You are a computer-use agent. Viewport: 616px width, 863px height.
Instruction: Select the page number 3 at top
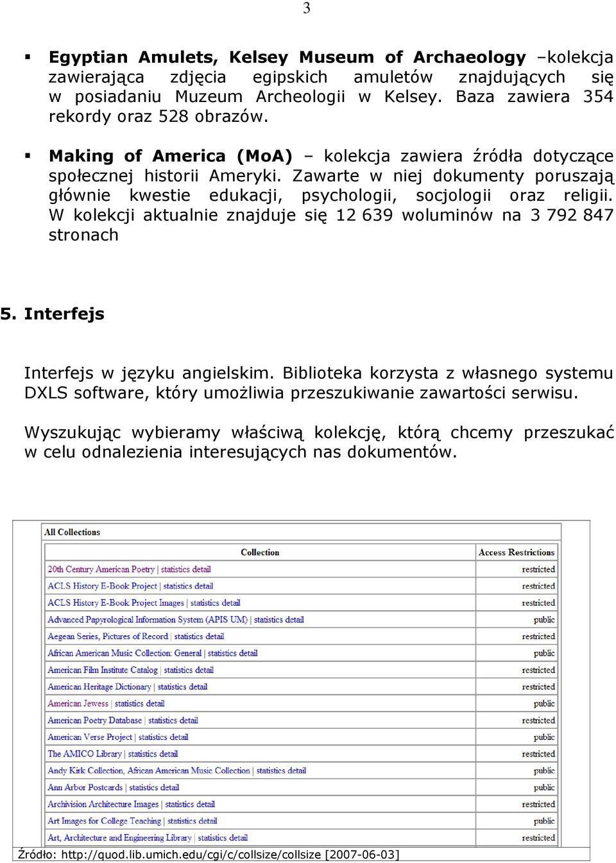[x=307, y=8]
